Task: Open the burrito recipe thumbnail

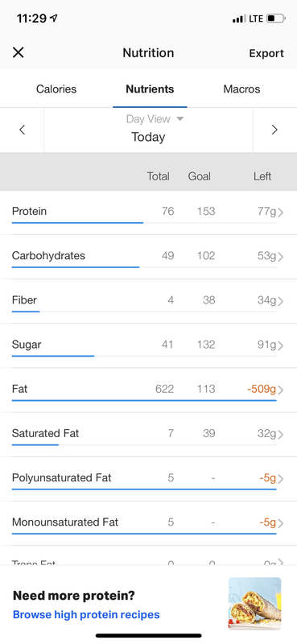Action: [x=254, y=603]
